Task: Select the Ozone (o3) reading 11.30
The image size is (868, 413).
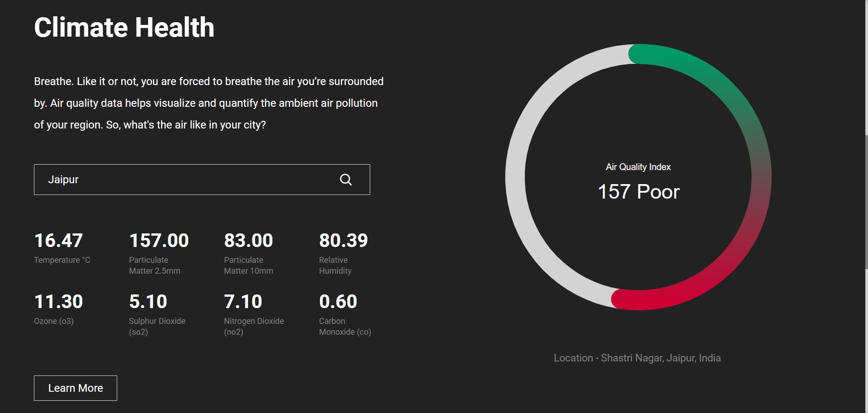Action: pyautogui.click(x=58, y=301)
